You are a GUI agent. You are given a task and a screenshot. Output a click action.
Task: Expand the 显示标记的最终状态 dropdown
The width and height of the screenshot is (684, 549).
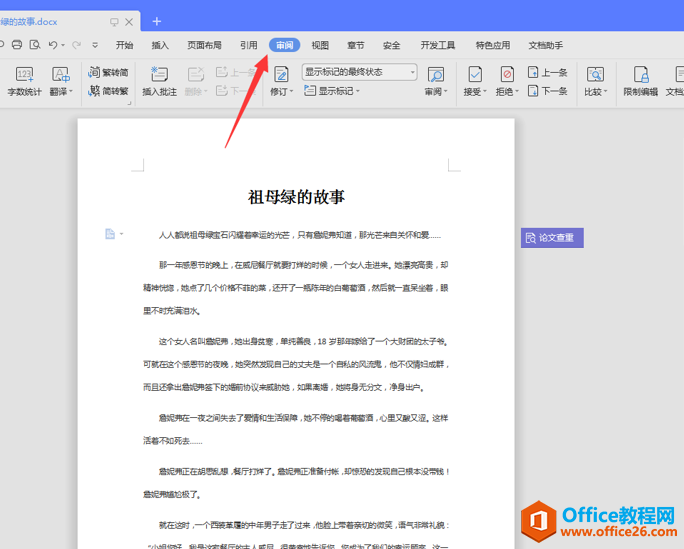[x=359, y=72]
